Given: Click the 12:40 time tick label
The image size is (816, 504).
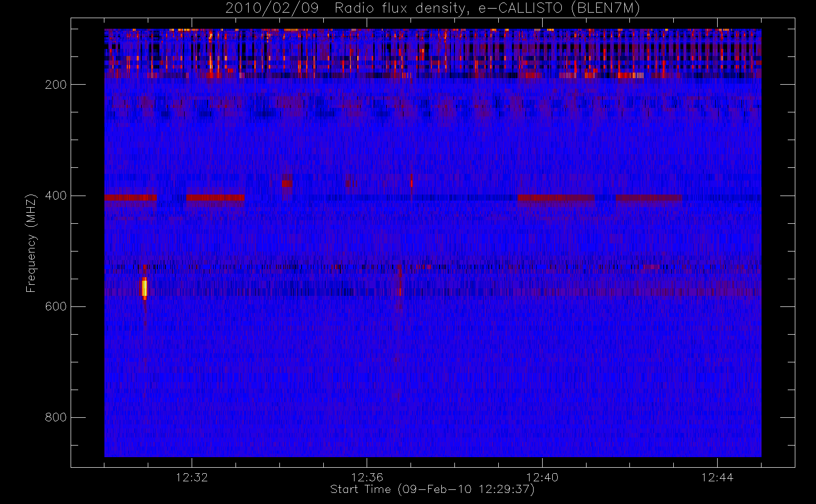Looking at the screenshot, I should coord(542,477).
